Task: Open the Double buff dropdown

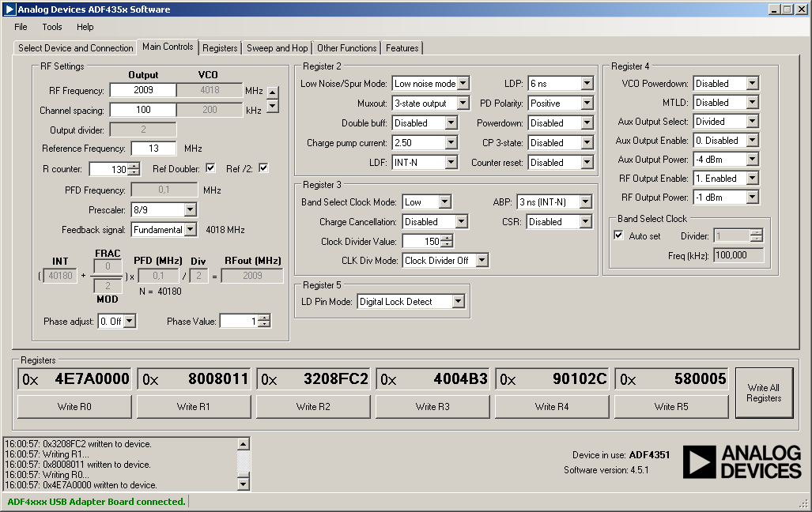Action: click(x=451, y=122)
